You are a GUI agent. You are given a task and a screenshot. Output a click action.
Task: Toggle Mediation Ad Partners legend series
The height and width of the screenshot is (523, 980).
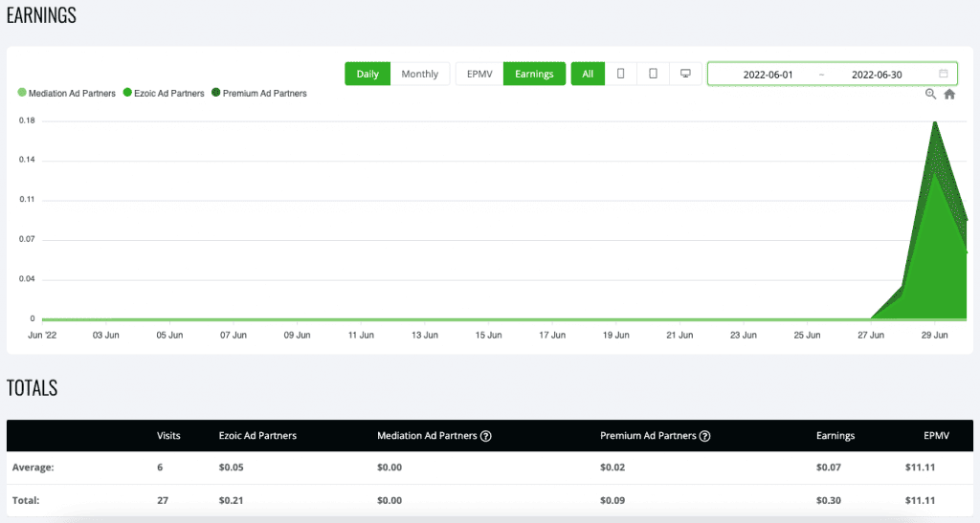coord(67,93)
